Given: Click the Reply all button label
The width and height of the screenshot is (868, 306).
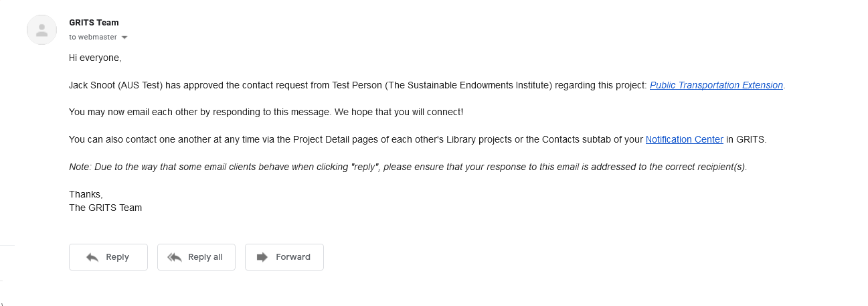Looking at the screenshot, I should pyautogui.click(x=205, y=257).
